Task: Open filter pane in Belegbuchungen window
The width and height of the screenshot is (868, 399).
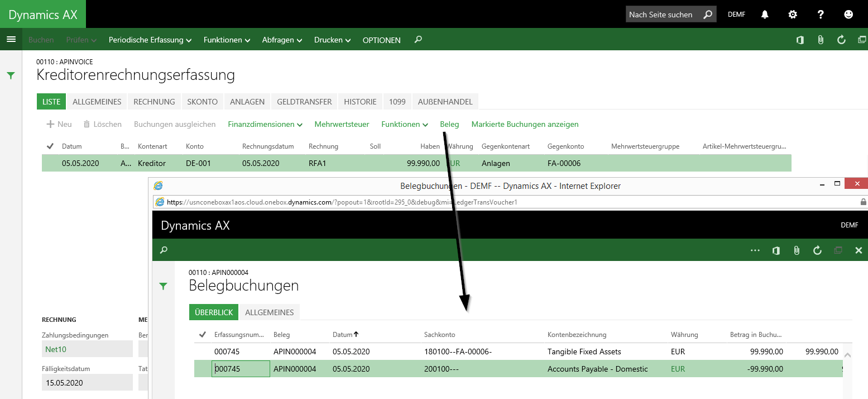Action: coord(163,286)
